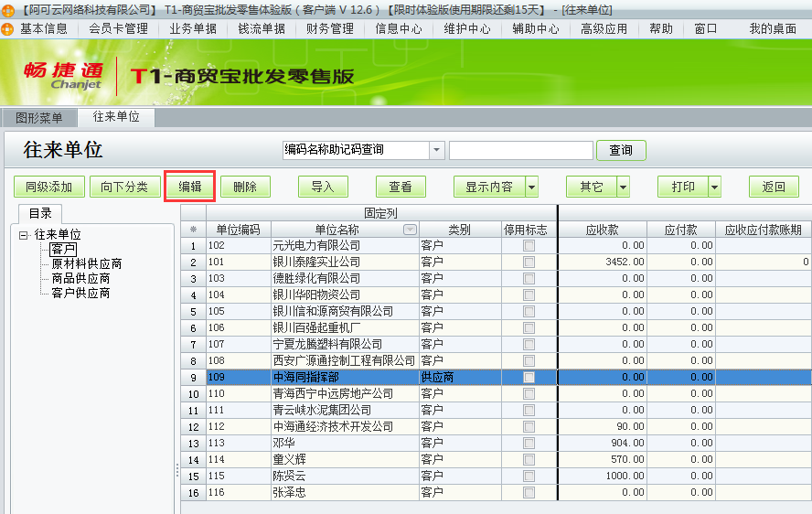Toggle 停用标志 checkbox for 中海同指挥部
Screen dimensions: 812x514
tap(529, 378)
